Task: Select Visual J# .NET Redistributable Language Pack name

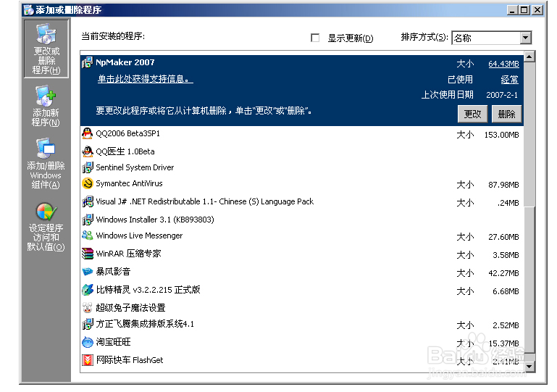Action: point(205,201)
